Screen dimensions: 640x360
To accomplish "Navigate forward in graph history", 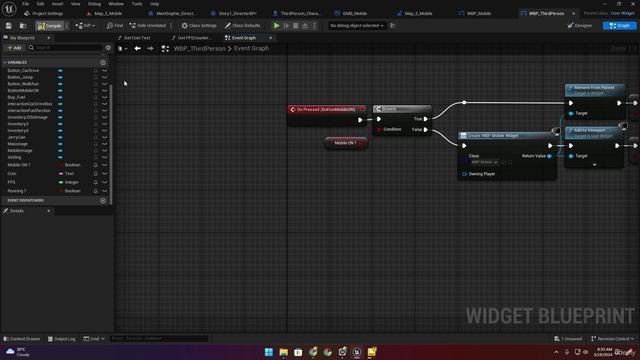I will [x=150, y=49].
